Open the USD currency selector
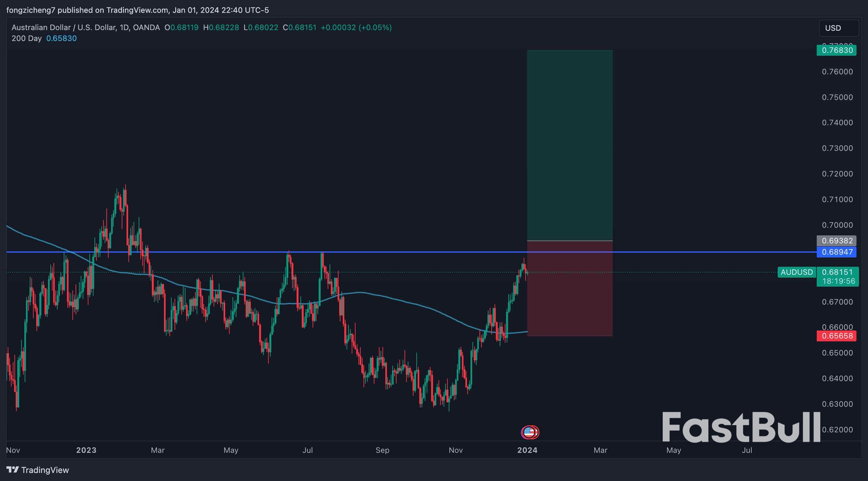The width and height of the screenshot is (868, 481). 839,28
